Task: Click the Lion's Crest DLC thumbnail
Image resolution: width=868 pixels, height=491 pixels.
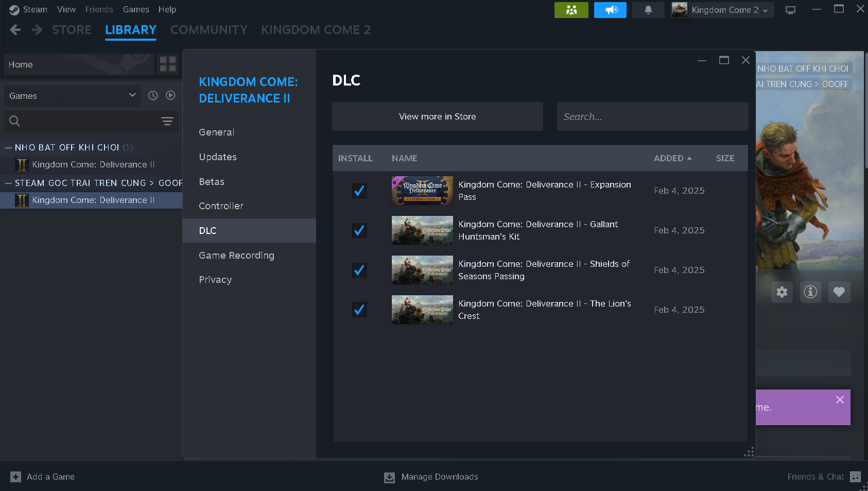Action: (422, 310)
